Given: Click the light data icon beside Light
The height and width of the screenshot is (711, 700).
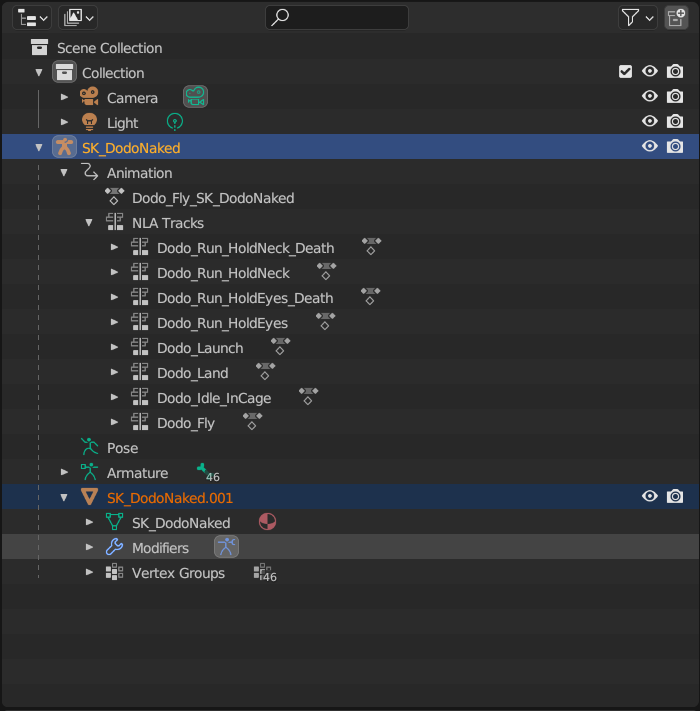Looking at the screenshot, I should 175,122.
